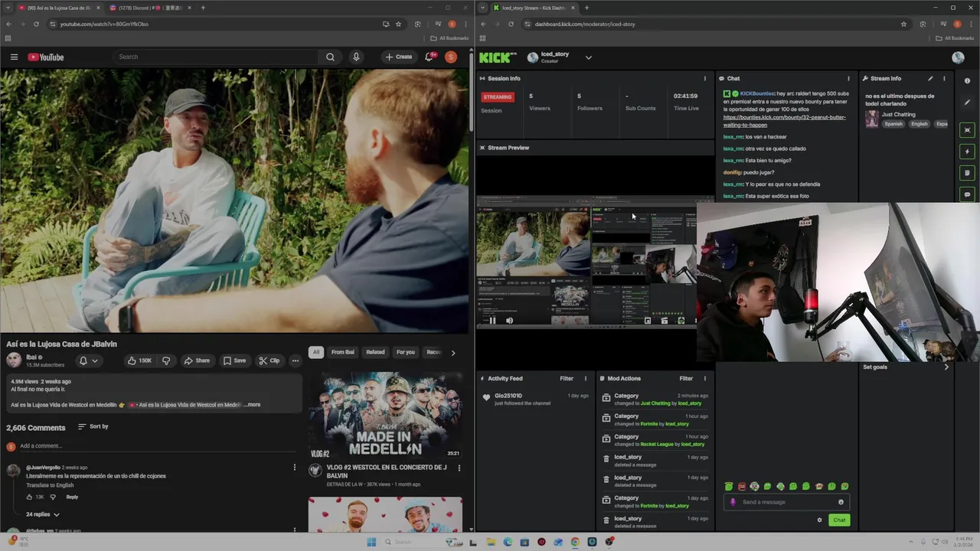Open options menu for JuanVergollo's comment
This screenshot has height=551, width=980.
(x=294, y=468)
